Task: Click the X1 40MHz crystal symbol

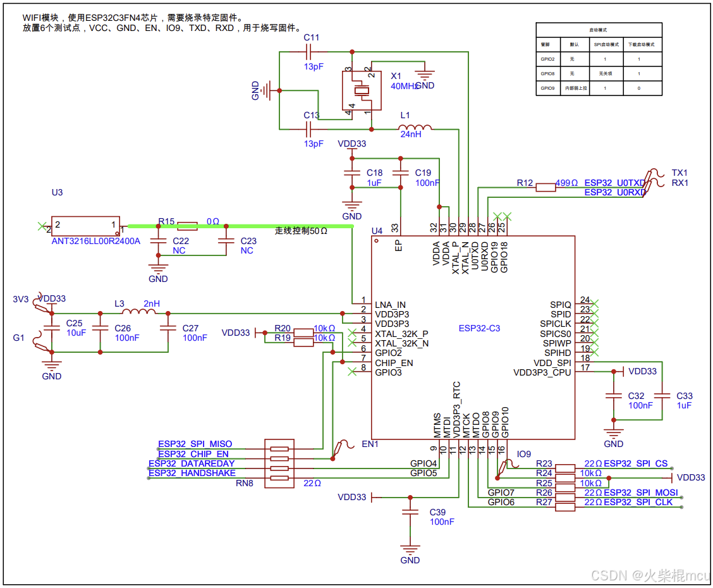Action: point(362,90)
